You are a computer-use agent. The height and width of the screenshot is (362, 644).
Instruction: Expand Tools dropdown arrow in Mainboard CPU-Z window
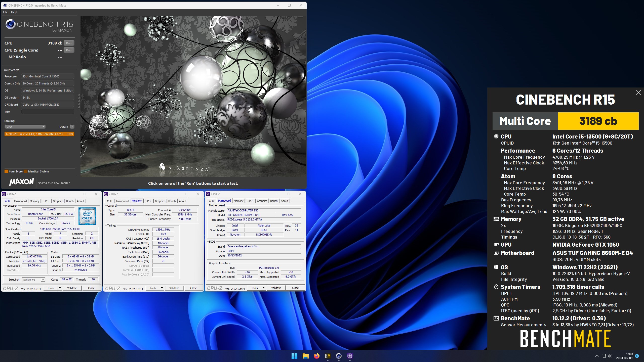tap(264, 288)
